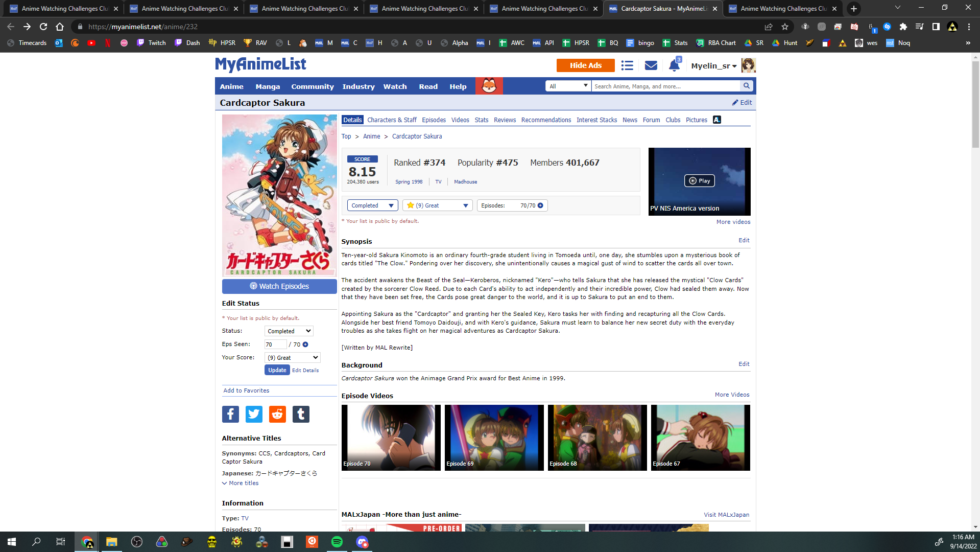Open the Completed status dropdown near score

point(372,205)
